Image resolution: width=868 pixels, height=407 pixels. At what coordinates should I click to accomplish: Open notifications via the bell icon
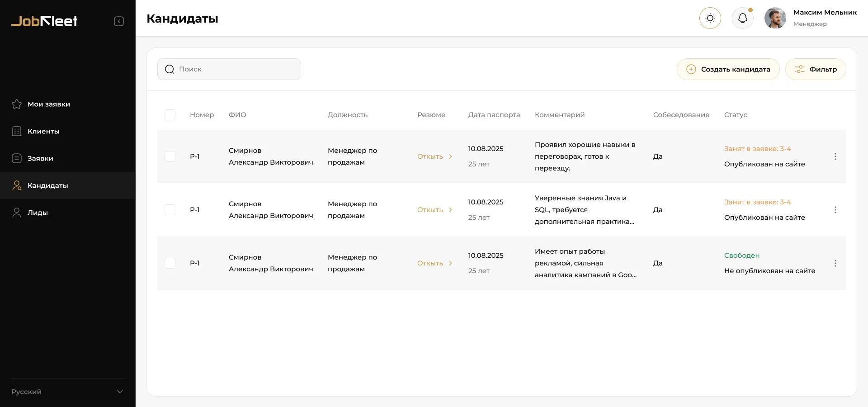pos(742,19)
